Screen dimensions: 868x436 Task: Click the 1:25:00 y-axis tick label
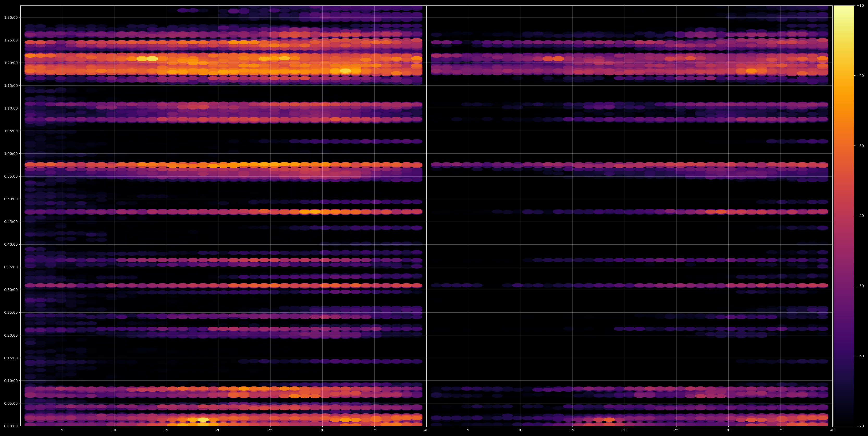pyautogui.click(x=11, y=40)
